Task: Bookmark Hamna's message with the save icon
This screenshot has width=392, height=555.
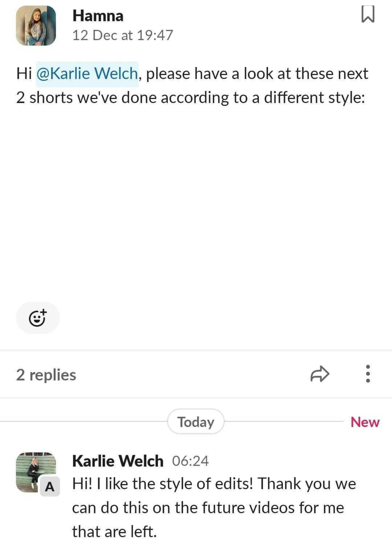Action: click(368, 14)
